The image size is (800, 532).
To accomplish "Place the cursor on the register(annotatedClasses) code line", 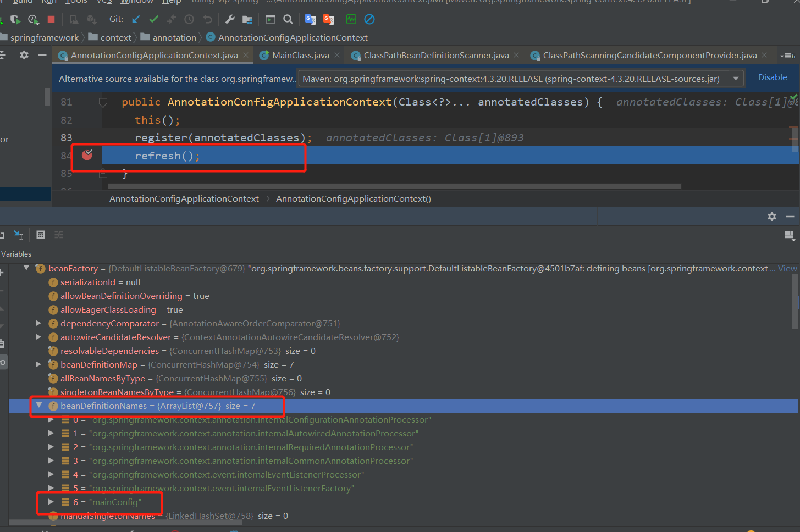I will (x=223, y=138).
